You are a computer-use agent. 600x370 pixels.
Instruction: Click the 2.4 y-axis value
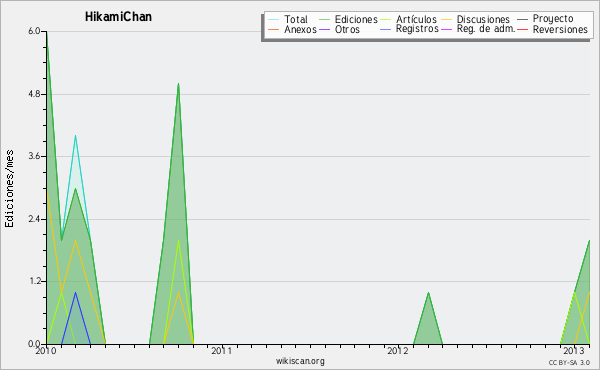click(x=34, y=219)
